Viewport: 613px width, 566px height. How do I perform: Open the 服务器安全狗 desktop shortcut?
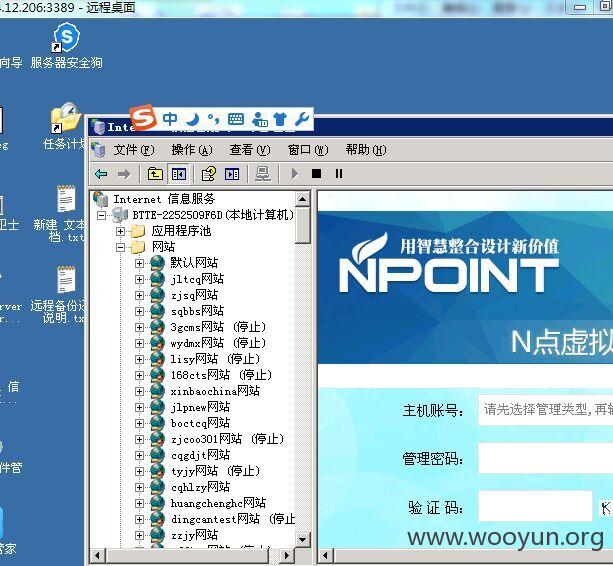pyautogui.click(x=66, y=46)
